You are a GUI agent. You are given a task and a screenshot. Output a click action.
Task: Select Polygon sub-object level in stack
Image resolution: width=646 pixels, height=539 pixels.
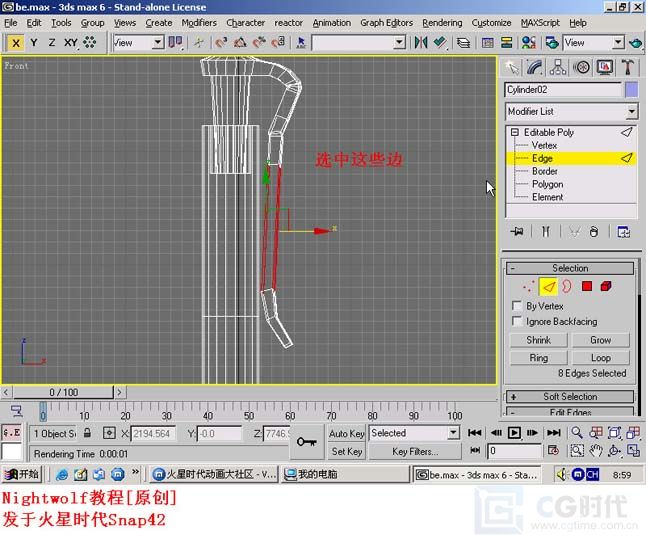point(547,184)
